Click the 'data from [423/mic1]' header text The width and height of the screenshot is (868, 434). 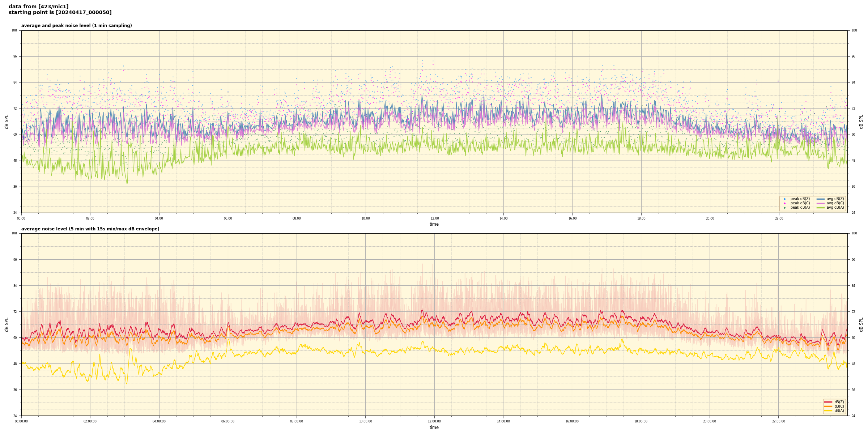[38, 7]
